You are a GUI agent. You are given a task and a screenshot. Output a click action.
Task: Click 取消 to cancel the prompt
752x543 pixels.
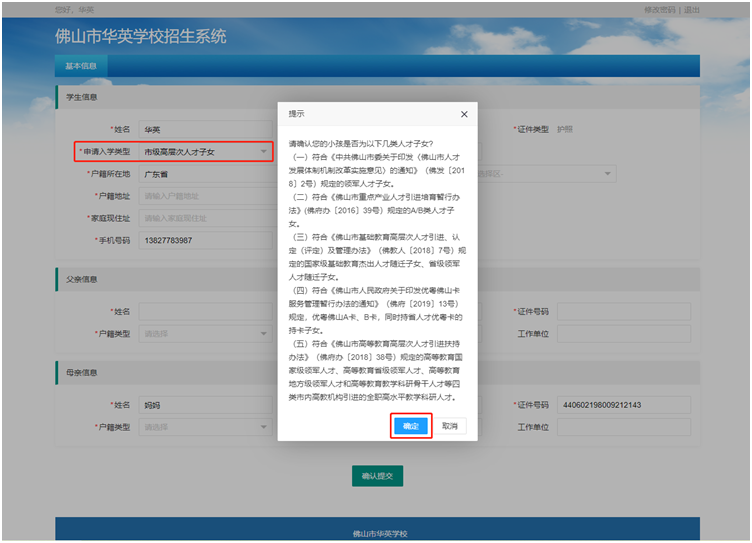coord(450,426)
